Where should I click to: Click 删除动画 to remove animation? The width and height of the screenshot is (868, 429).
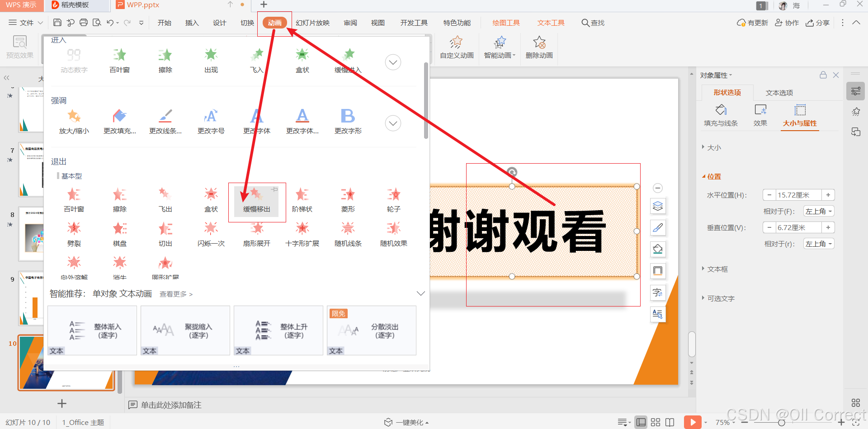click(x=539, y=47)
